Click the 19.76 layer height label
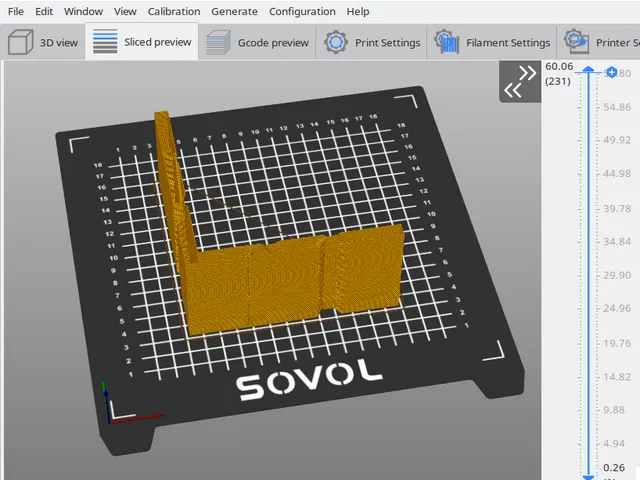 point(617,343)
